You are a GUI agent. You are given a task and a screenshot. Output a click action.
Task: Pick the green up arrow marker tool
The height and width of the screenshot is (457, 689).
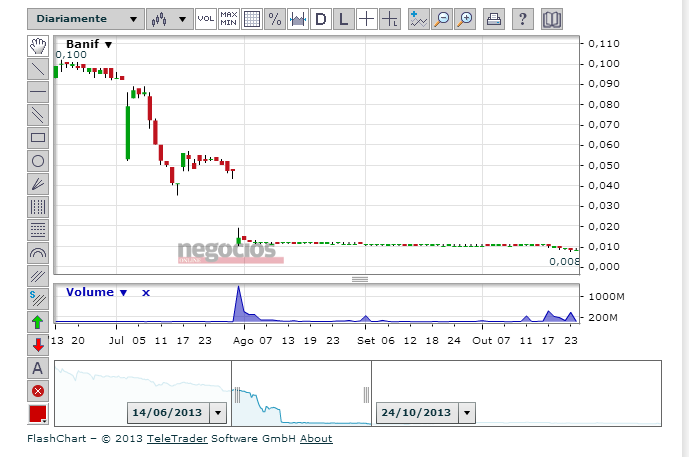coord(38,322)
